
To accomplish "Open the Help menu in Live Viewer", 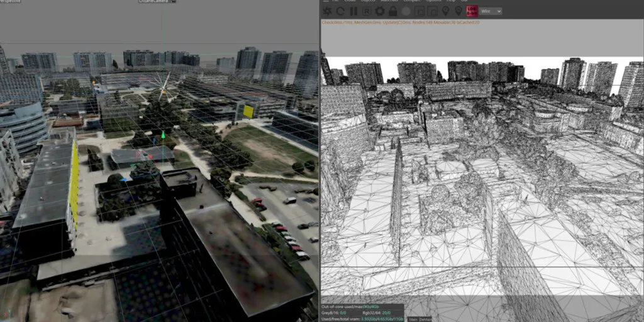I will click(450, 1).
